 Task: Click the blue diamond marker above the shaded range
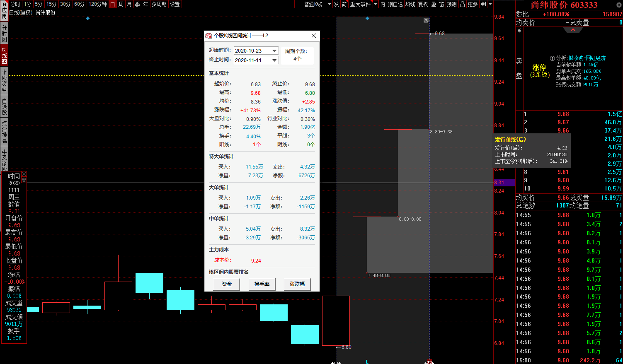(367, 19)
